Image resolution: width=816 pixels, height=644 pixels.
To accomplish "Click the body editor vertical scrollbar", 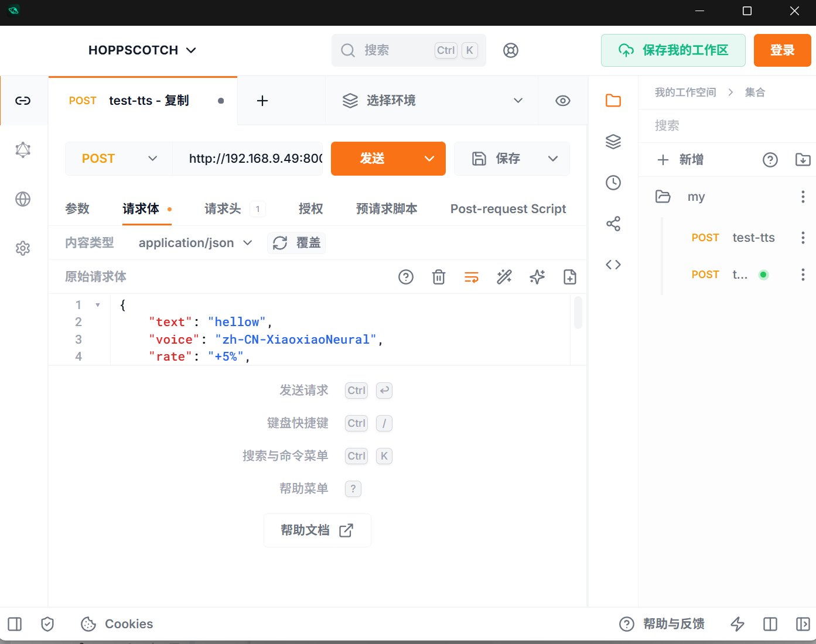I will 578,313.
